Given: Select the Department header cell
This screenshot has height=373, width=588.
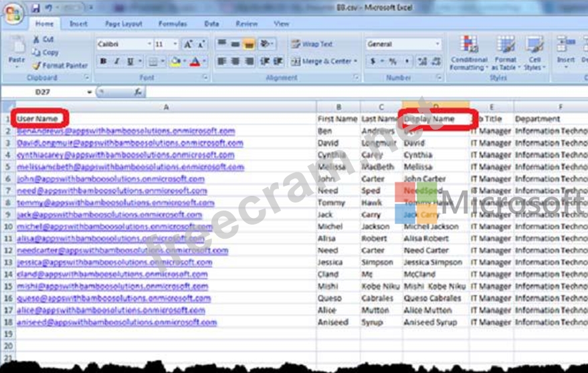Looking at the screenshot, I should (x=551, y=119).
